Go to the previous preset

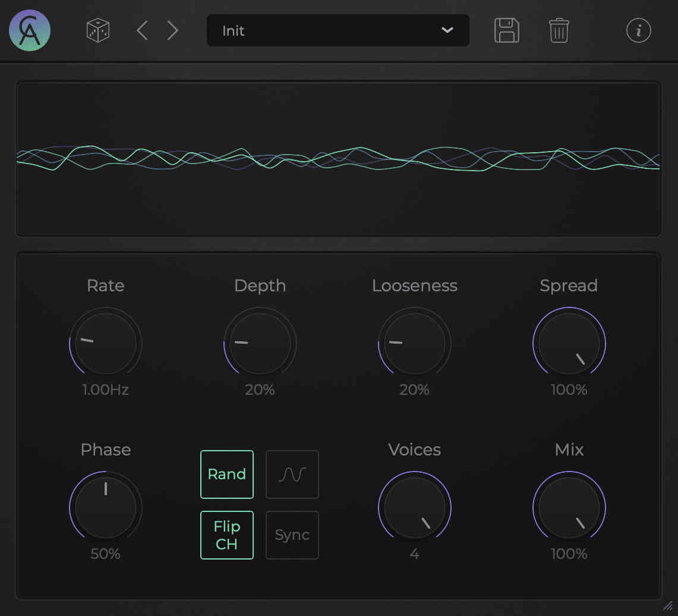pos(142,30)
